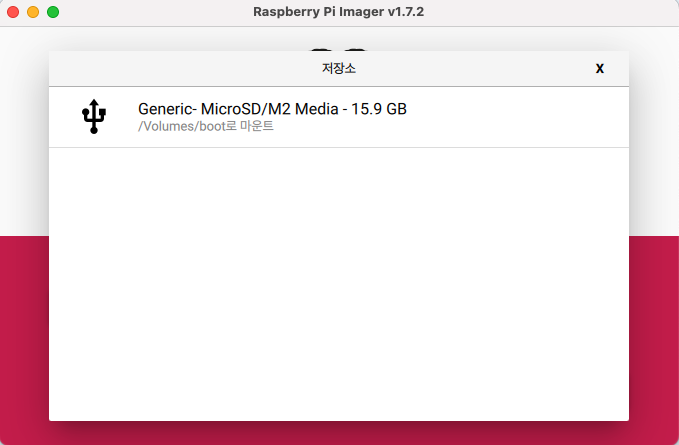Close the 저장소 dialog with the x
The image size is (679, 445).
click(x=600, y=68)
